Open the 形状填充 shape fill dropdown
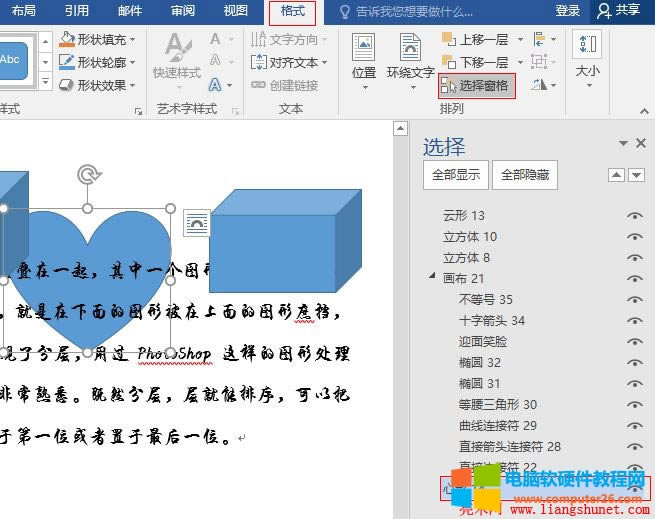 coord(136,40)
